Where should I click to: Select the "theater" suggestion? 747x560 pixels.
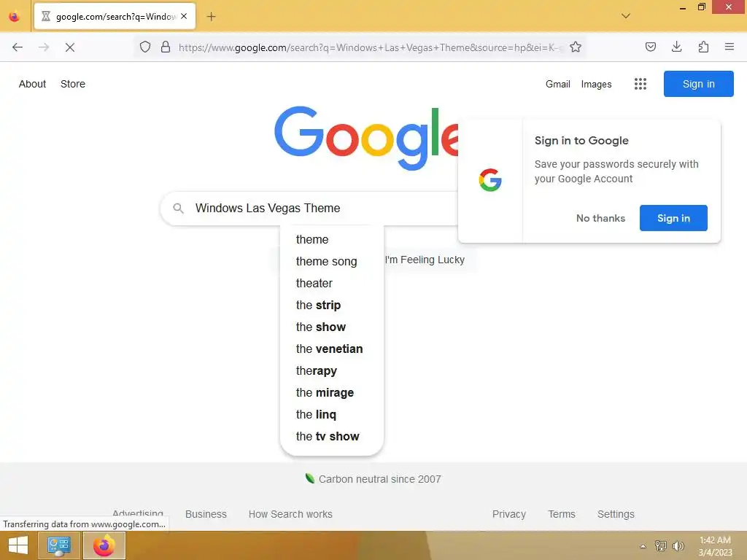[x=332, y=284]
